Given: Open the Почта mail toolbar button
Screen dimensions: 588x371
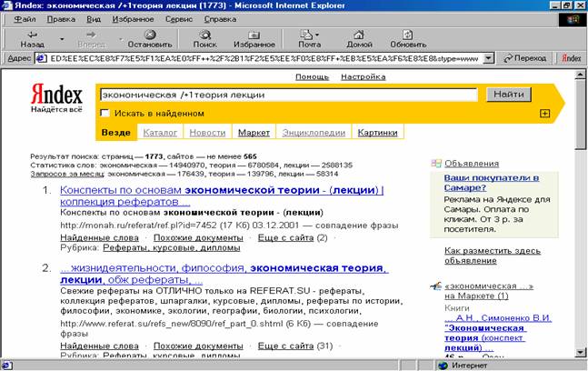Looking at the screenshot, I should click(309, 39).
